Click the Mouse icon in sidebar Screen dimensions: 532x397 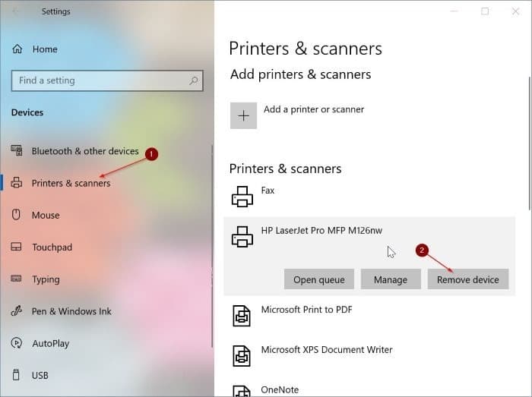point(16,214)
